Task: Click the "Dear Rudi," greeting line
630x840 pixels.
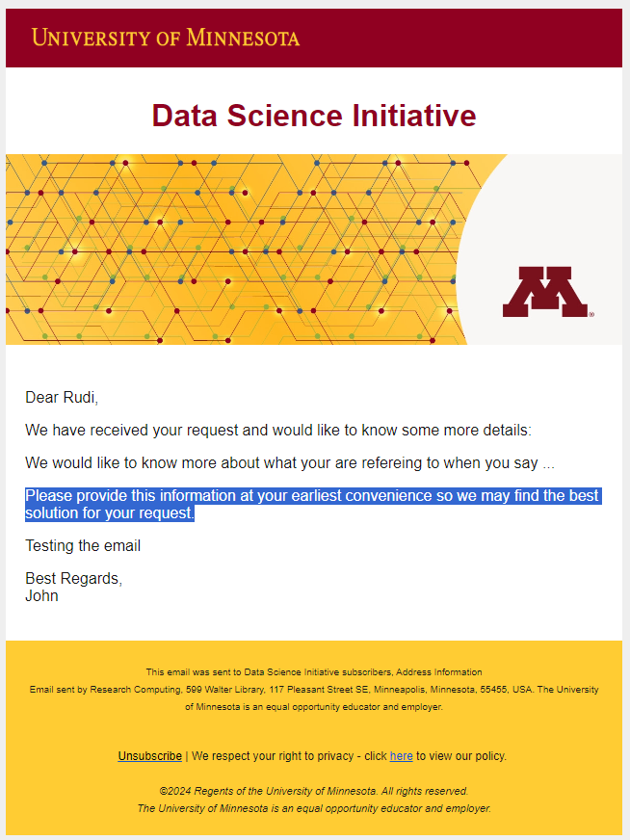Action: [62, 397]
